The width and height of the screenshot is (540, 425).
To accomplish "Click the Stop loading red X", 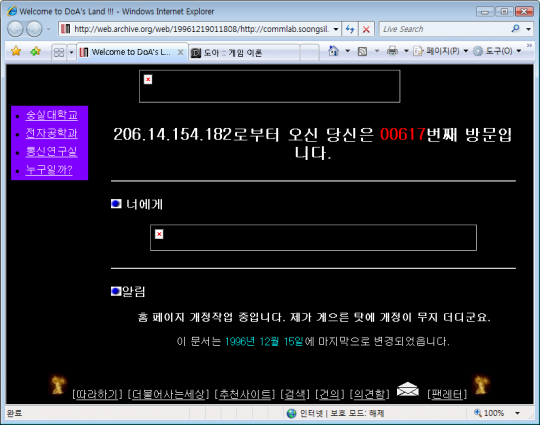I will [x=366, y=29].
